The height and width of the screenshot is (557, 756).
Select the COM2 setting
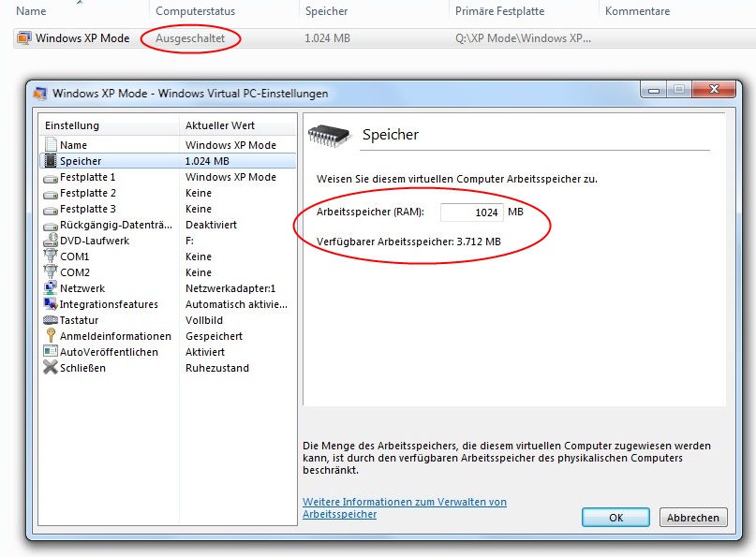(x=168, y=272)
